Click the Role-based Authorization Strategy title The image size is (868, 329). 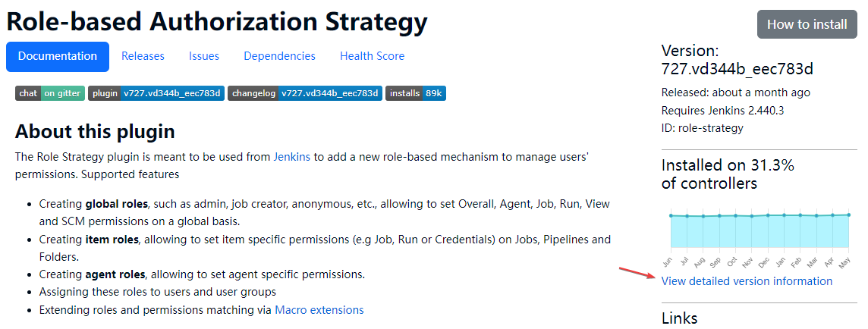[217, 22]
